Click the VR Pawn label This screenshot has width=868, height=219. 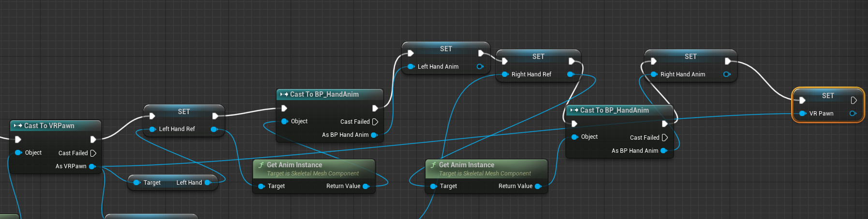(822, 114)
